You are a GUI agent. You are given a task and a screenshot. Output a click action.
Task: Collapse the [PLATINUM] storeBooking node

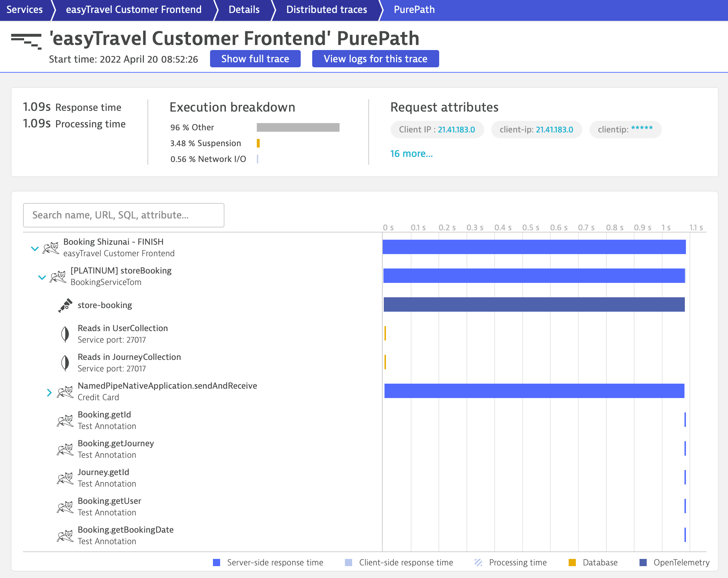pos(42,277)
